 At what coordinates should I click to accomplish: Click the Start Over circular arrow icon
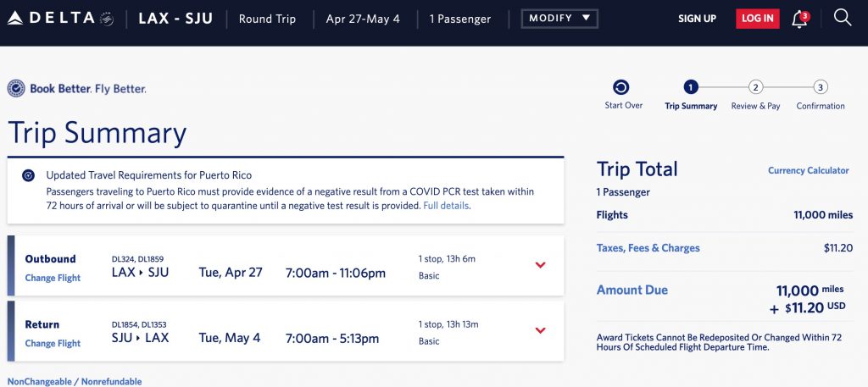click(621, 87)
